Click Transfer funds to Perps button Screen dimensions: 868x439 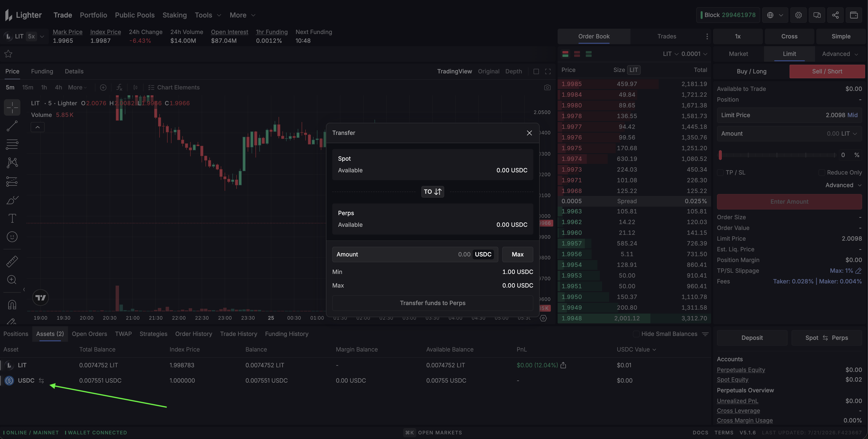pos(433,303)
